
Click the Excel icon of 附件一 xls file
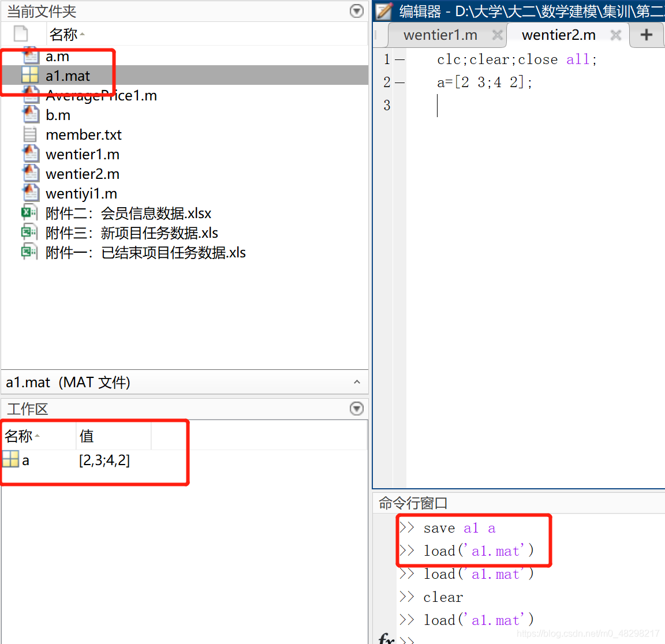pyautogui.click(x=29, y=252)
